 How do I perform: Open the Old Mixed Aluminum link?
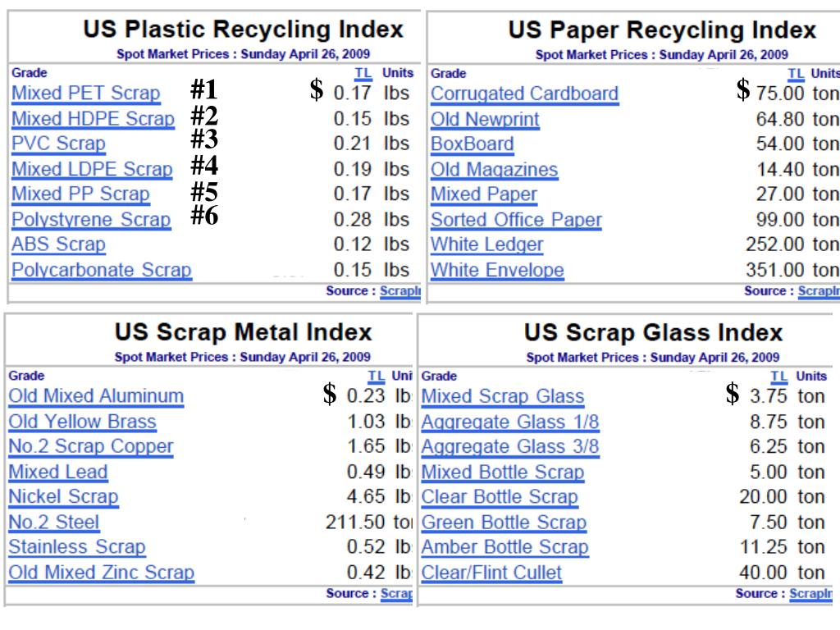click(x=97, y=396)
